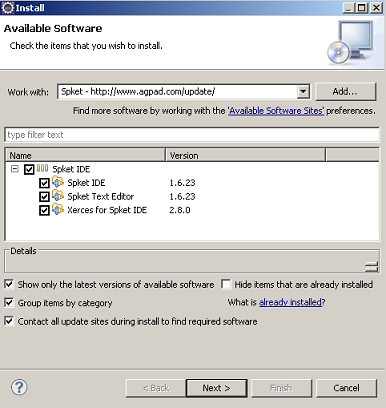Select the Xerces for Spket IDE row text

pyautogui.click(x=107, y=210)
